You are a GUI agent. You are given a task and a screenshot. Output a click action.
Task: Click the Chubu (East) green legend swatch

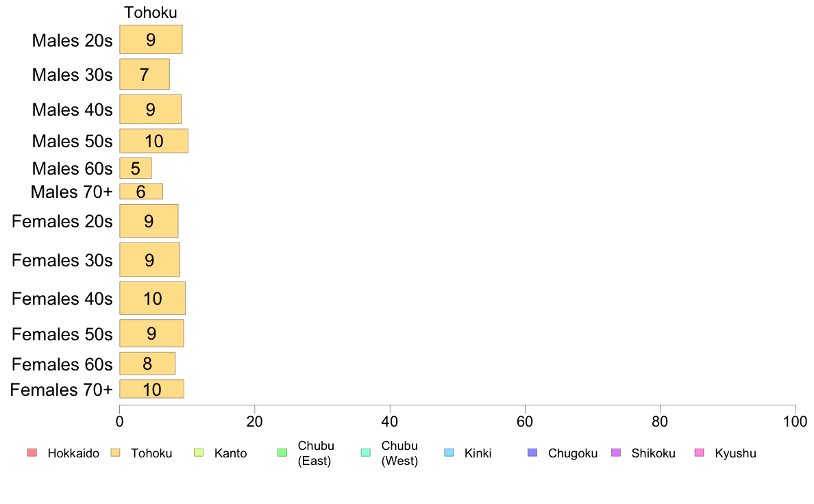[282, 453]
